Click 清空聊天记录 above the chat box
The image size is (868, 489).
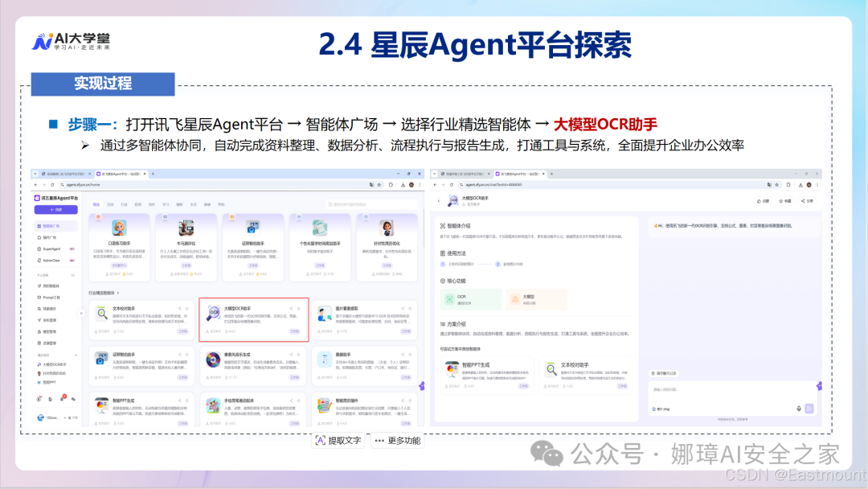tap(664, 373)
